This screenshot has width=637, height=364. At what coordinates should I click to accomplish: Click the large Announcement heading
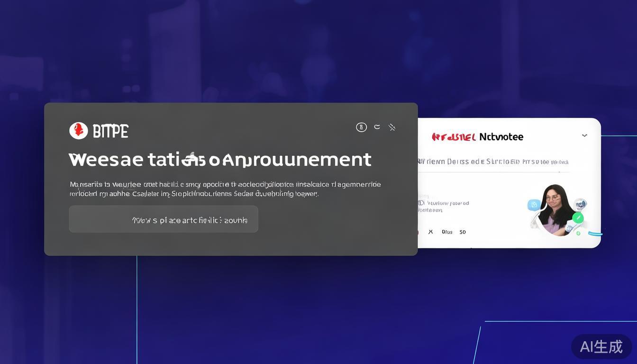[x=220, y=160]
